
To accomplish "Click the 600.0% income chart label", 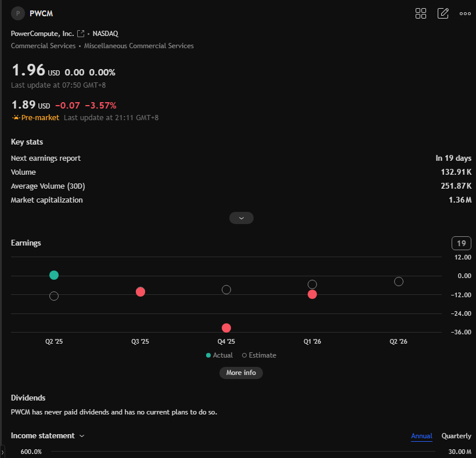I will pos(31,452).
